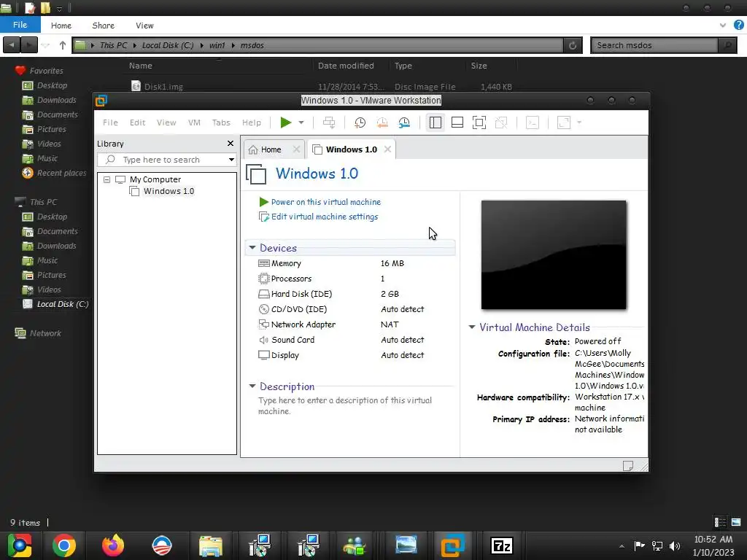
Task: Open the Tabs menu in VMware
Action: tap(221, 122)
